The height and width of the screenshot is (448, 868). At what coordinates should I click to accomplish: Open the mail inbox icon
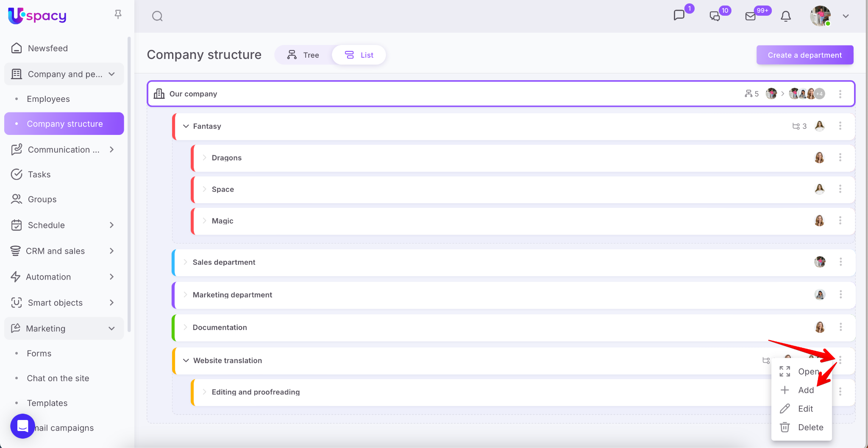(x=750, y=16)
